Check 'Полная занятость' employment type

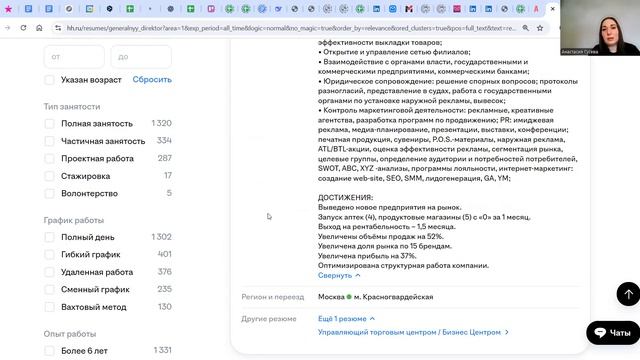point(49,124)
